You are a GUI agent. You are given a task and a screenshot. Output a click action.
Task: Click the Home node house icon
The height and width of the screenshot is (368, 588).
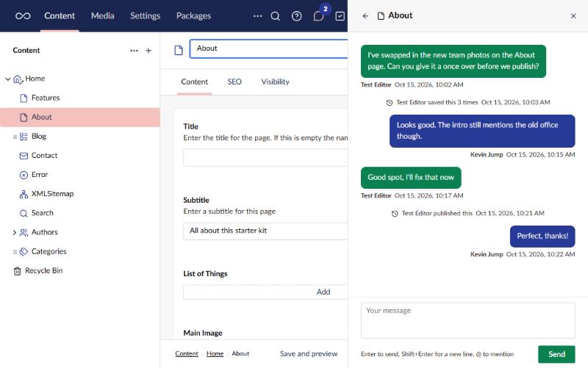pos(18,79)
